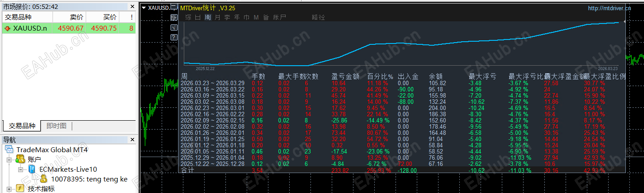The height and width of the screenshot is (193, 644).
Task: Click the 2026.03.23 date label under curve
Action: point(608,68)
